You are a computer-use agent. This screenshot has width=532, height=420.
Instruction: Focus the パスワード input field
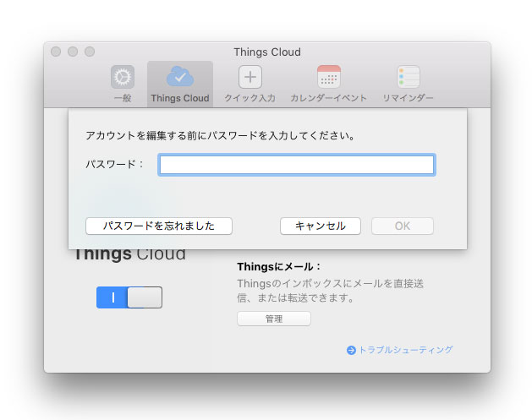(x=297, y=165)
